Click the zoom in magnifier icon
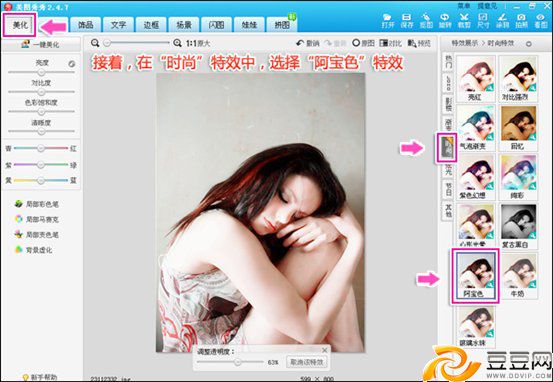This screenshot has width=553, height=382. click(x=177, y=43)
